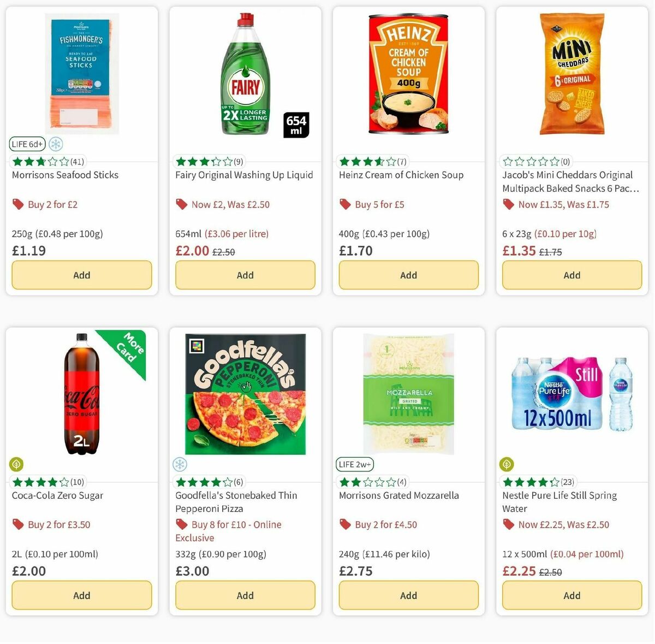Open the Buy 8 for £10 Online Exclusive offer

tap(236, 530)
